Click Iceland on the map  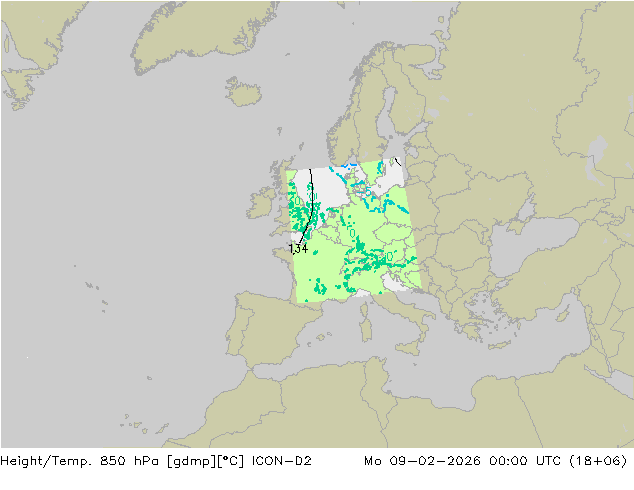243,92
